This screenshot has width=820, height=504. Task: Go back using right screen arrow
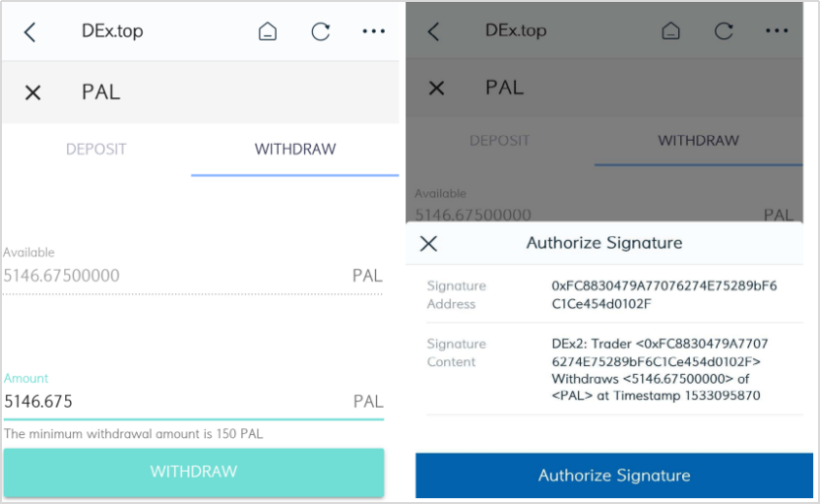coord(433,31)
